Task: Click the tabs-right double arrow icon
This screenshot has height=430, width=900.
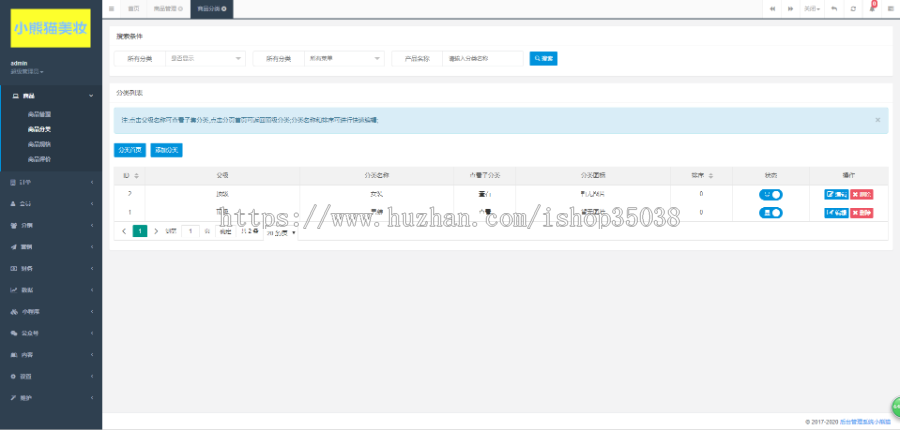Action: pos(790,9)
